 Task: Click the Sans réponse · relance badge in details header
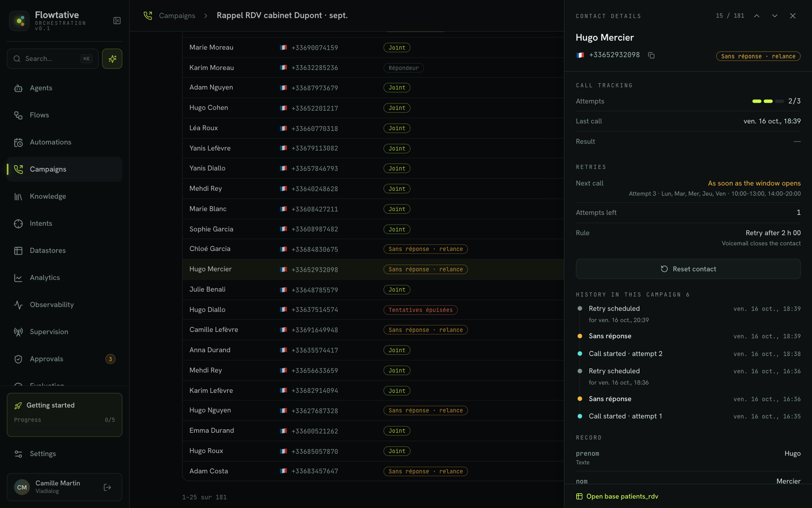coord(758,56)
